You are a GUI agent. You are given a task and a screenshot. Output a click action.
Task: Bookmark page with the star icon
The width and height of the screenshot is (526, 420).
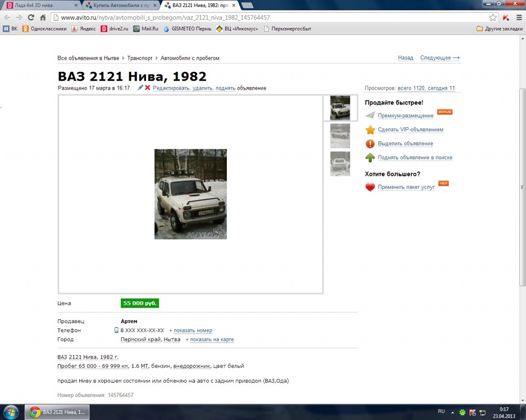tap(493, 18)
